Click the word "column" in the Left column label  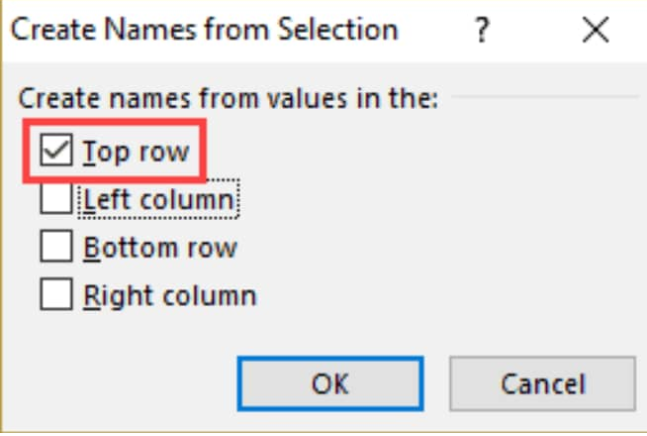188,200
